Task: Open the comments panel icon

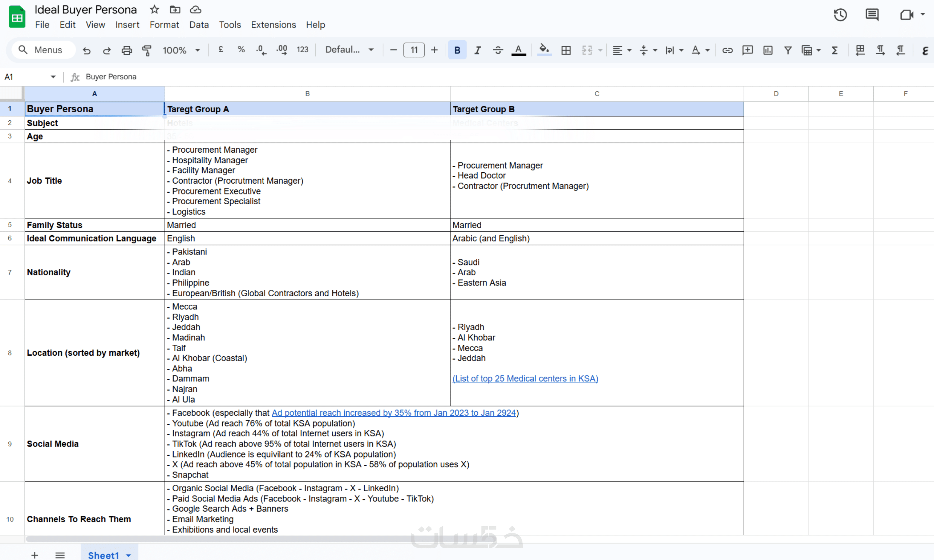Action: (872, 15)
